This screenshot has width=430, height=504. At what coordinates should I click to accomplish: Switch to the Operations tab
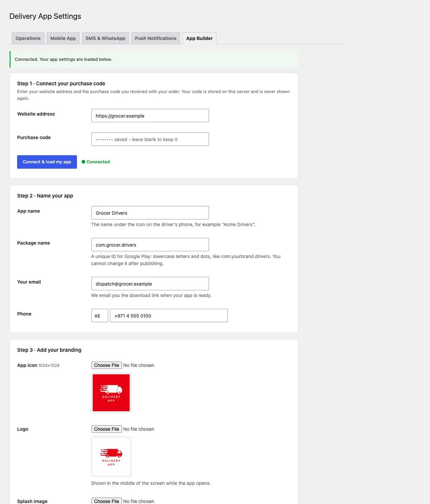[28, 38]
